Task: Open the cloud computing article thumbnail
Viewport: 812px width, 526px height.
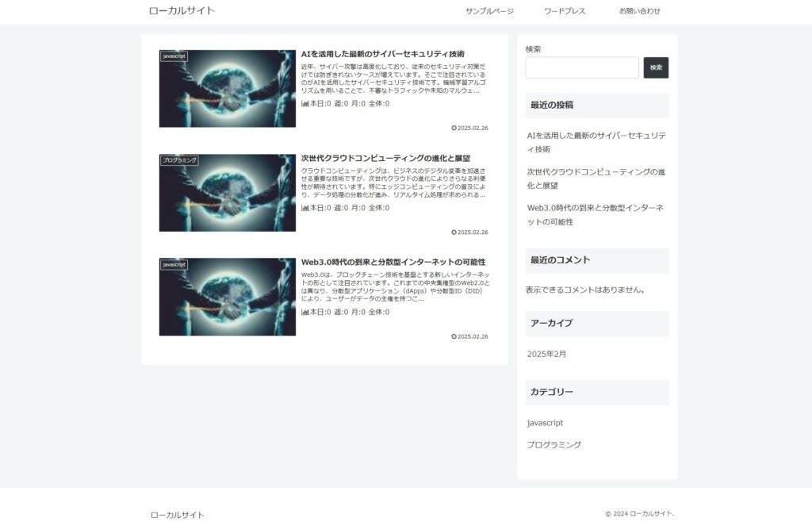Action: (227, 193)
